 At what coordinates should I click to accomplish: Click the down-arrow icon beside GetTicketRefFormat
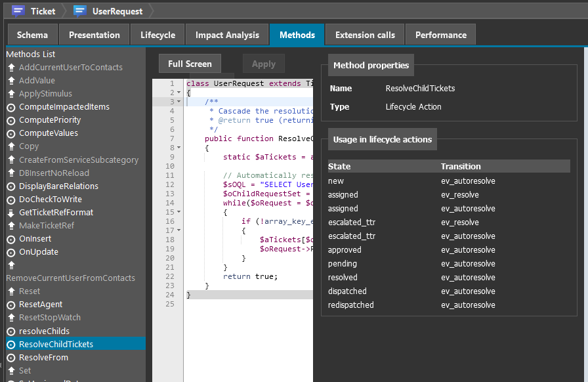10,213
